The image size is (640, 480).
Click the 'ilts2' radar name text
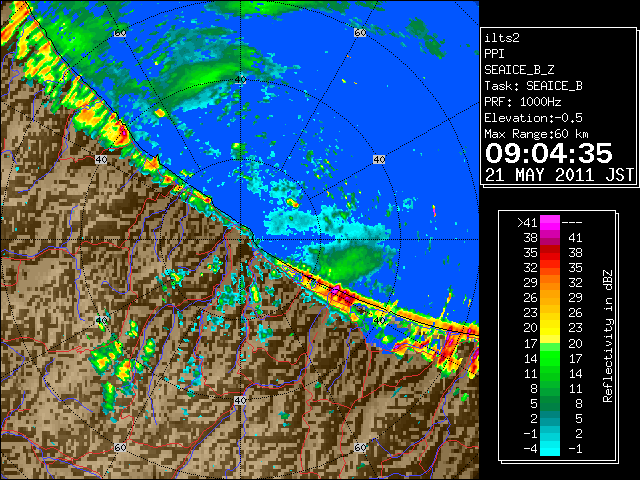tap(502, 38)
